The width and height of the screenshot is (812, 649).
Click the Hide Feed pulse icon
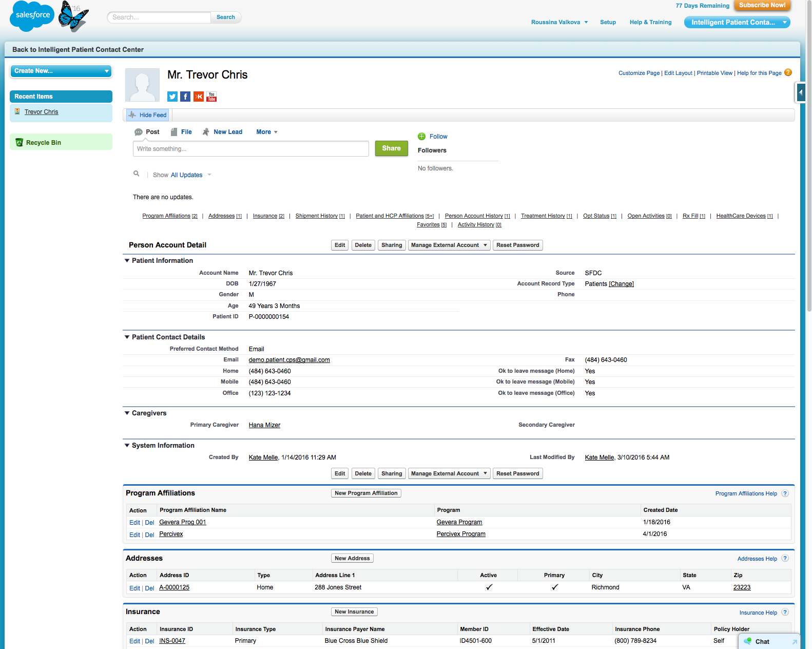click(x=132, y=115)
